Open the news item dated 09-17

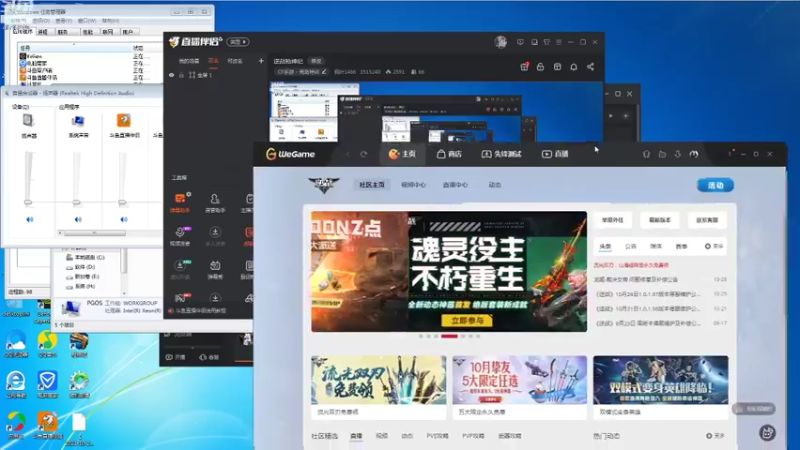pyautogui.click(x=661, y=323)
